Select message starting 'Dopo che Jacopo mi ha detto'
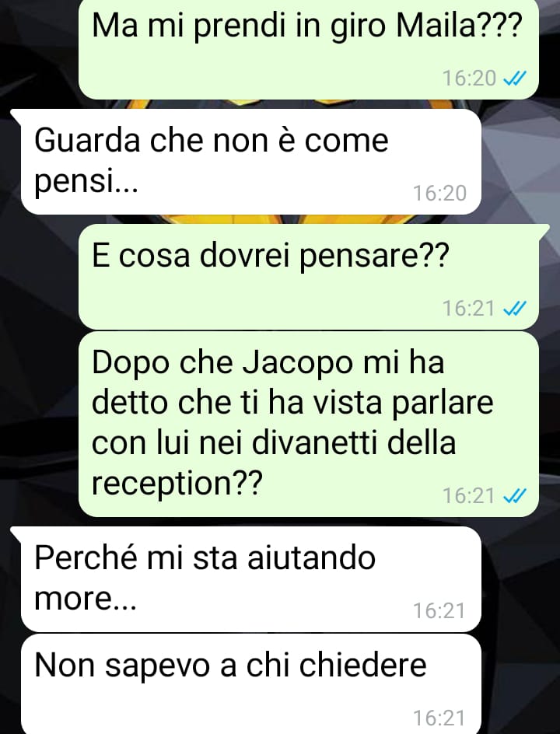Image resolution: width=560 pixels, height=734 pixels. point(309,424)
